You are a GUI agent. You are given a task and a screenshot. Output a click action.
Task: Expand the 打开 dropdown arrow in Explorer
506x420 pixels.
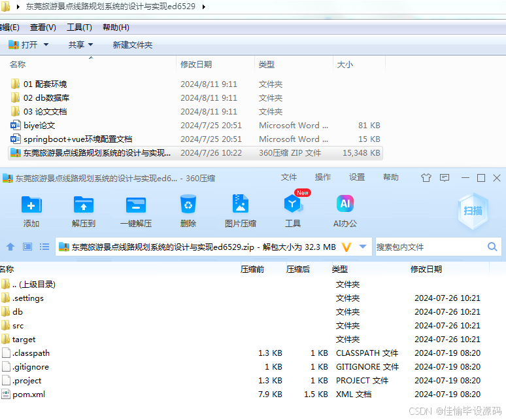tap(46, 44)
